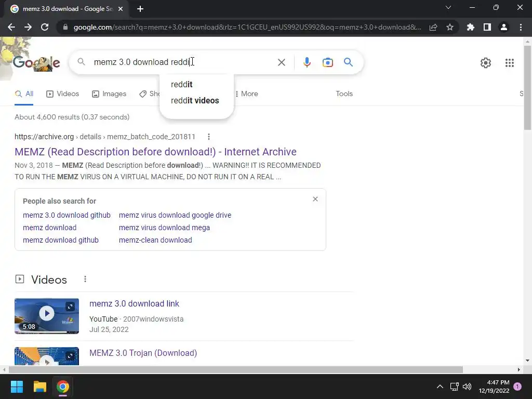Bookmark this page with the star icon

pyautogui.click(x=450, y=27)
